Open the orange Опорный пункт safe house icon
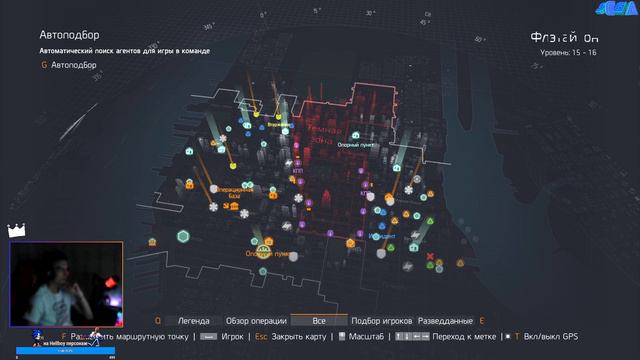The height and width of the screenshot is (360, 640). [x=264, y=251]
